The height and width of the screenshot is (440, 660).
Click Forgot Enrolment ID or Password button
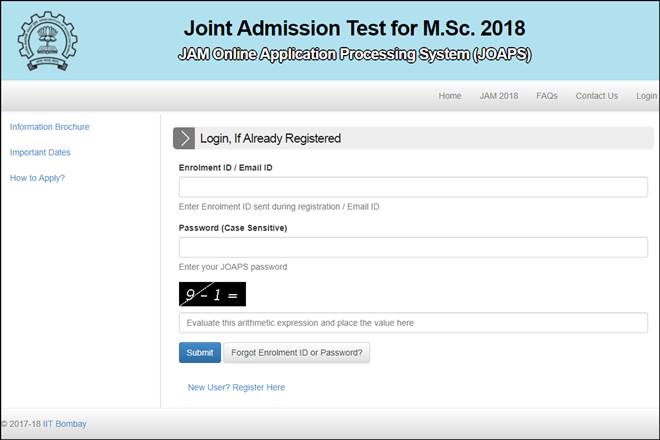tap(296, 353)
